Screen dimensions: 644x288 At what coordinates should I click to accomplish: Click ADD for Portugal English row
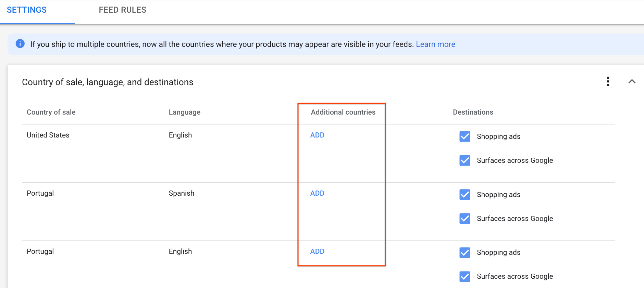pos(317,251)
